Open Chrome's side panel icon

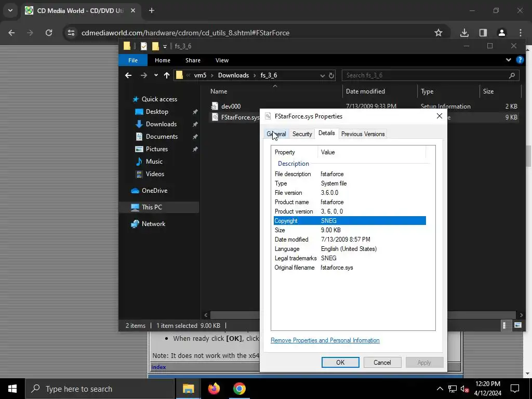pyautogui.click(x=483, y=33)
